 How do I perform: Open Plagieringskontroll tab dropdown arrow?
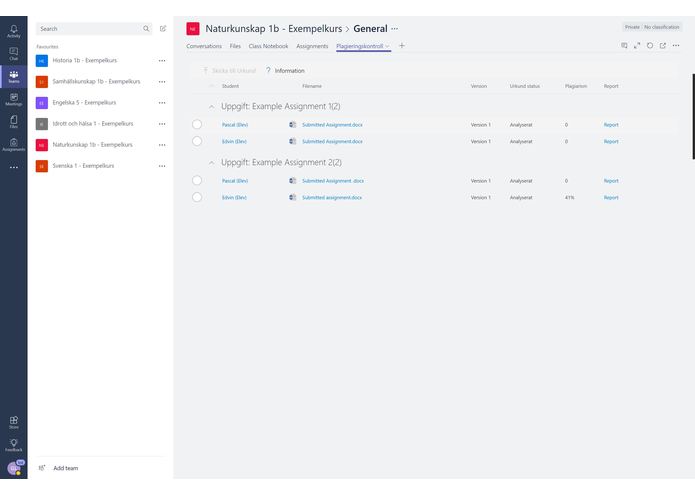pyautogui.click(x=387, y=46)
